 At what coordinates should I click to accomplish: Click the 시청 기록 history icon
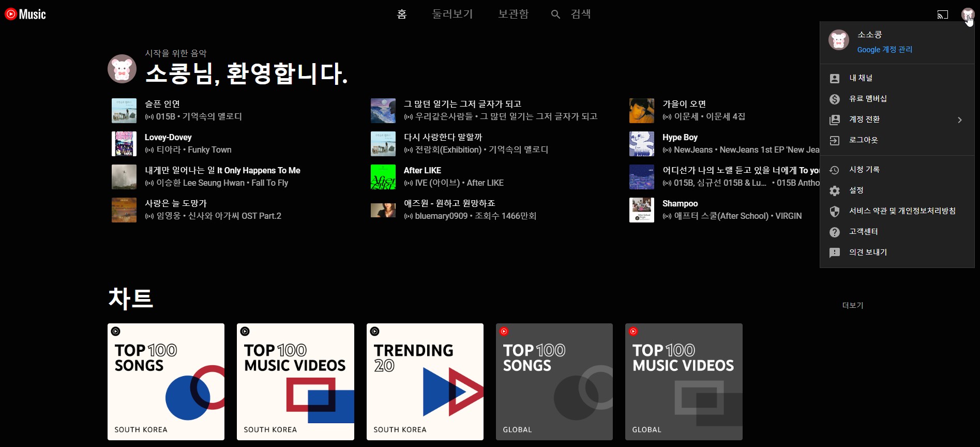tap(835, 170)
